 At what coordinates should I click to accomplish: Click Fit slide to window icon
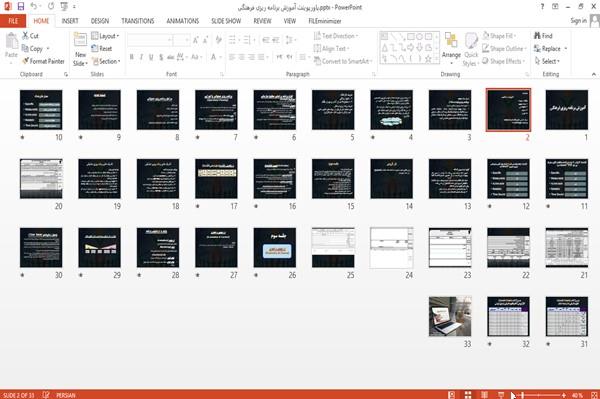click(x=594, y=395)
